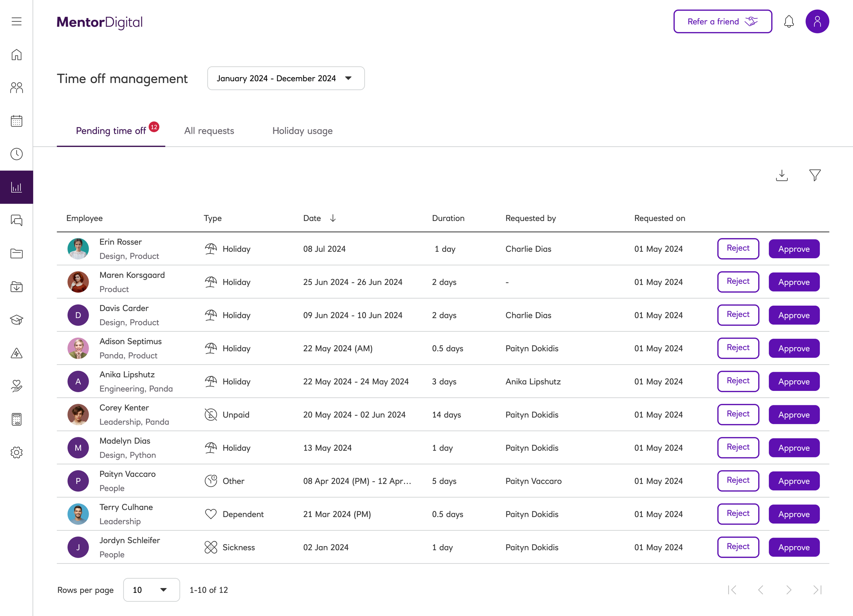Click the notification bell icon
This screenshot has height=616, width=853.
coord(789,21)
